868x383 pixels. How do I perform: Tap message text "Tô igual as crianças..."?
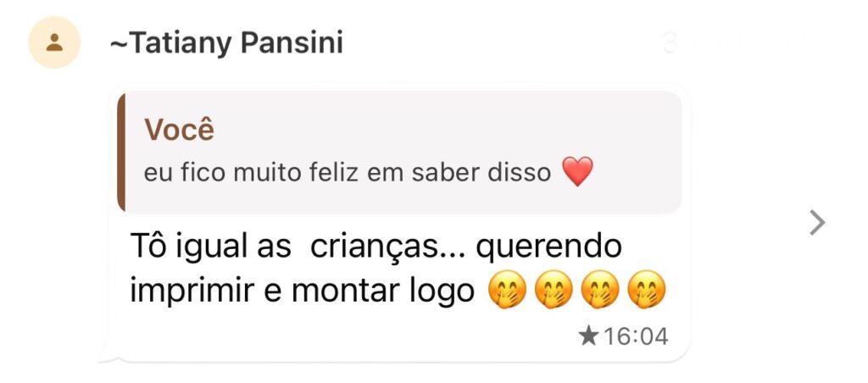[x=297, y=247]
